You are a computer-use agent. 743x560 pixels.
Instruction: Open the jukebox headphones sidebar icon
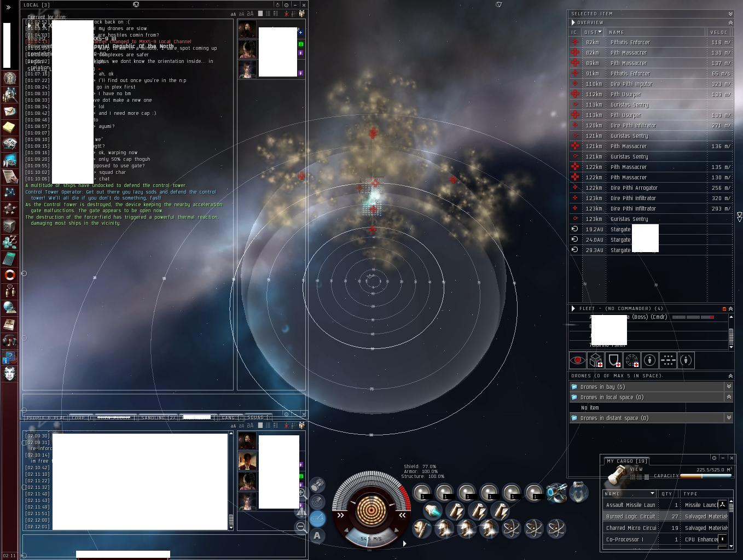pos(10,340)
